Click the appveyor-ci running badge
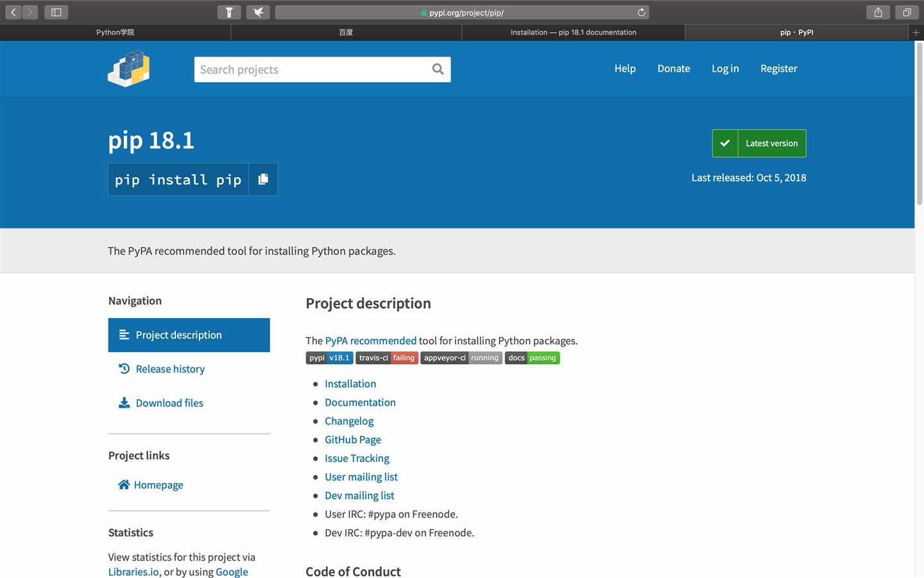 (x=461, y=358)
